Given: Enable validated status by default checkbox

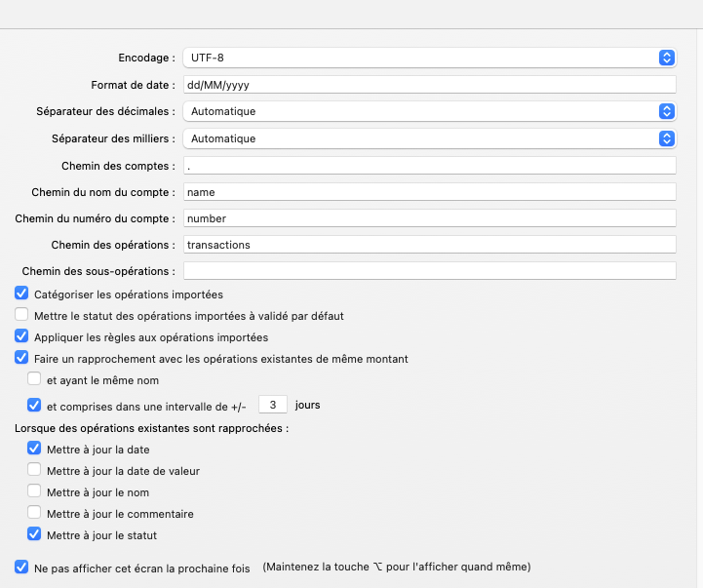Looking at the screenshot, I should [22, 315].
